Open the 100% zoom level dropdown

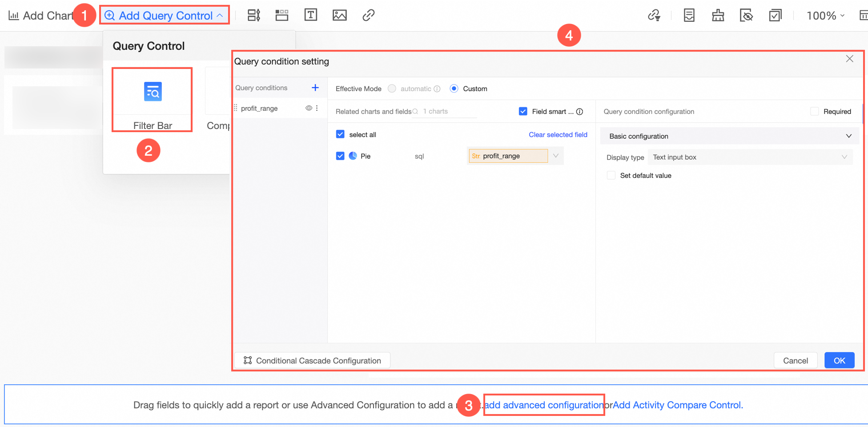pos(826,16)
